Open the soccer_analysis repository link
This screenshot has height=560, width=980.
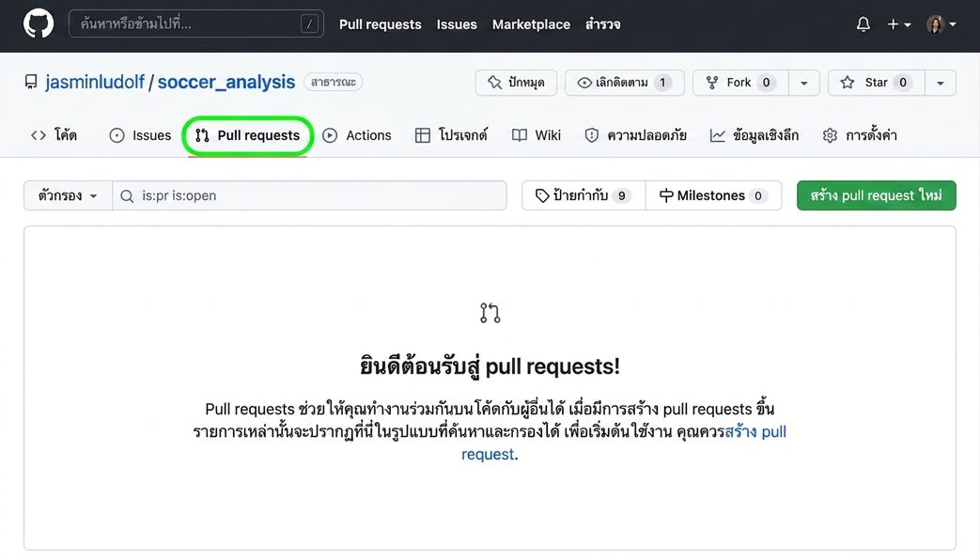pos(226,82)
